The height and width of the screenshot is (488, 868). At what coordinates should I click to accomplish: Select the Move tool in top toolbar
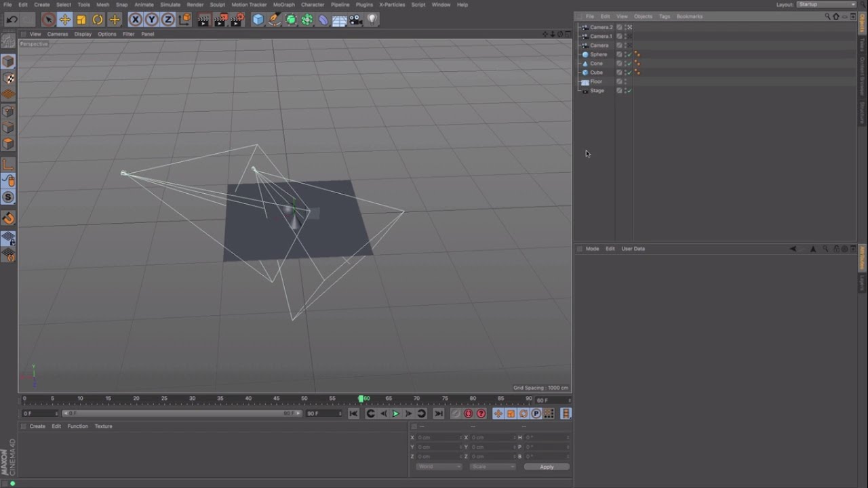point(64,20)
